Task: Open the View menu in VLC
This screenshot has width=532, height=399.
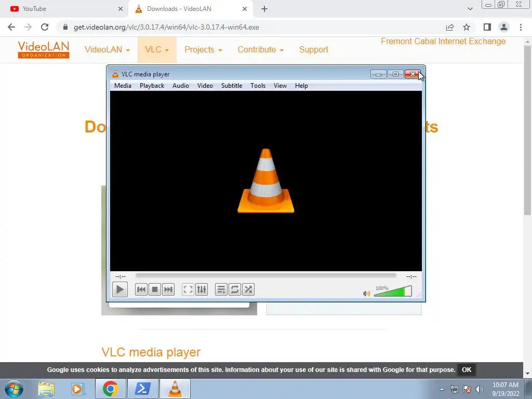Action: (x=280, y=86)
